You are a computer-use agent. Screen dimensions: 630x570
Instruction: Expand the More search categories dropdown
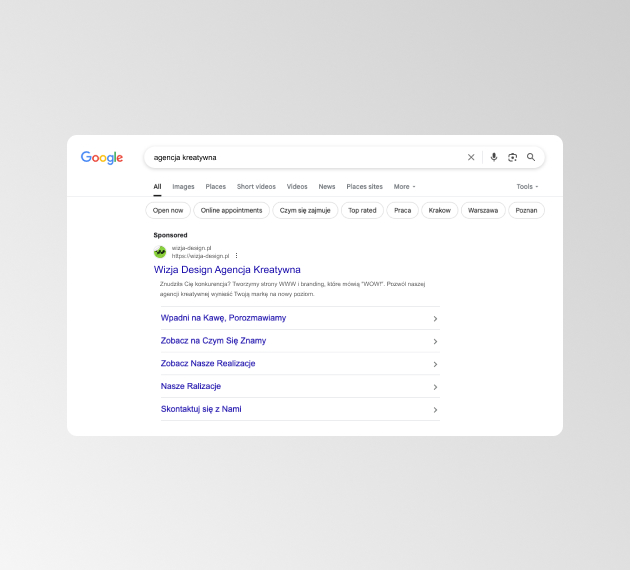click(404, 186)
